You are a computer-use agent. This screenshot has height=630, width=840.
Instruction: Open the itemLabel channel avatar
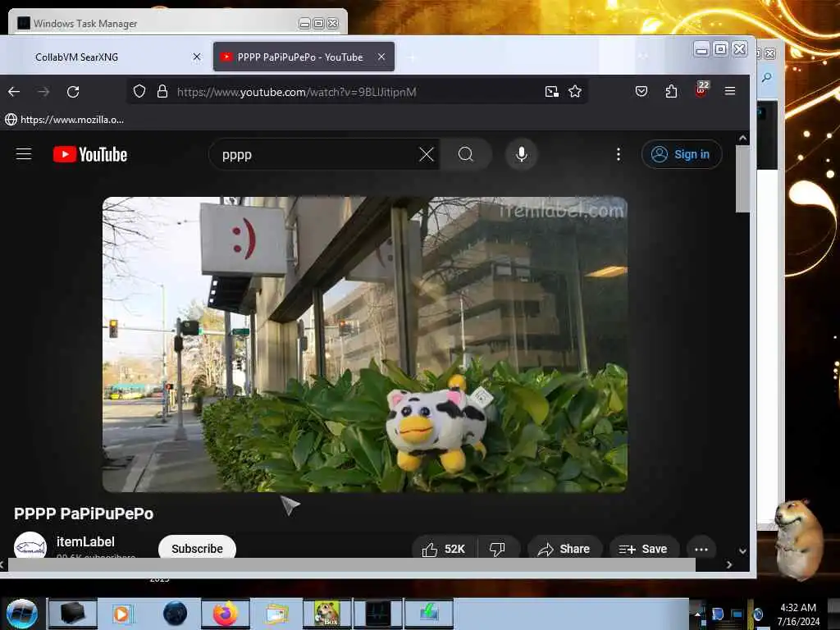pyautogui.click(x=30, y=546)
